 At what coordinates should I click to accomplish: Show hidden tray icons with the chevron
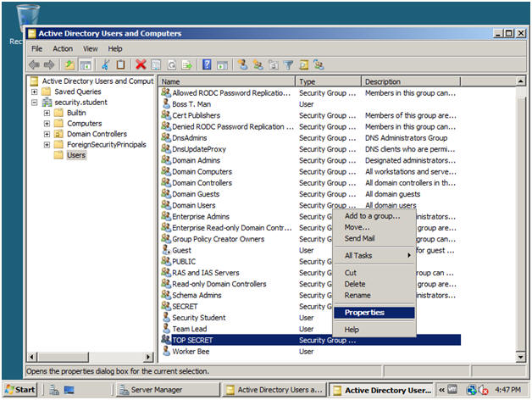[441, 390]
